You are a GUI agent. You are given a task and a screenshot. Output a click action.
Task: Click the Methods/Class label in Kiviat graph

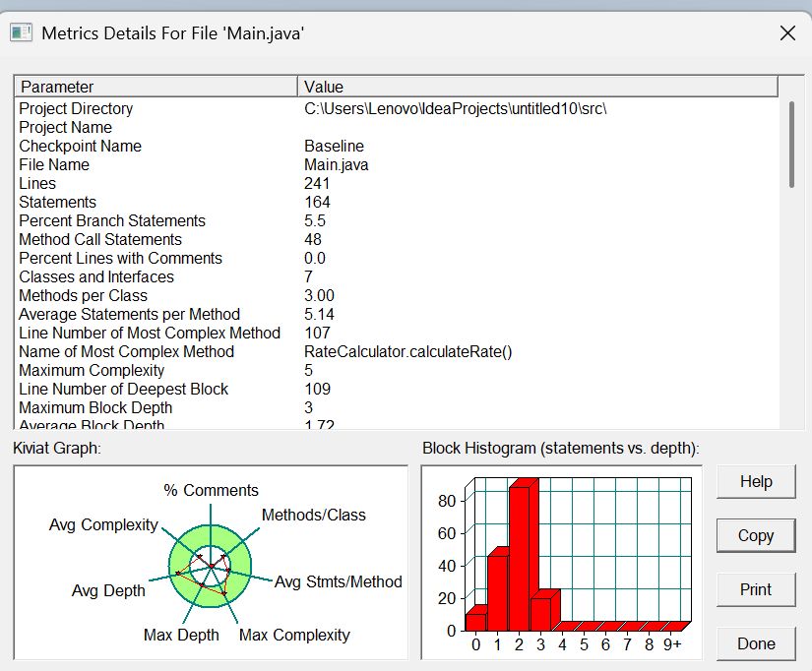(313, 515)
